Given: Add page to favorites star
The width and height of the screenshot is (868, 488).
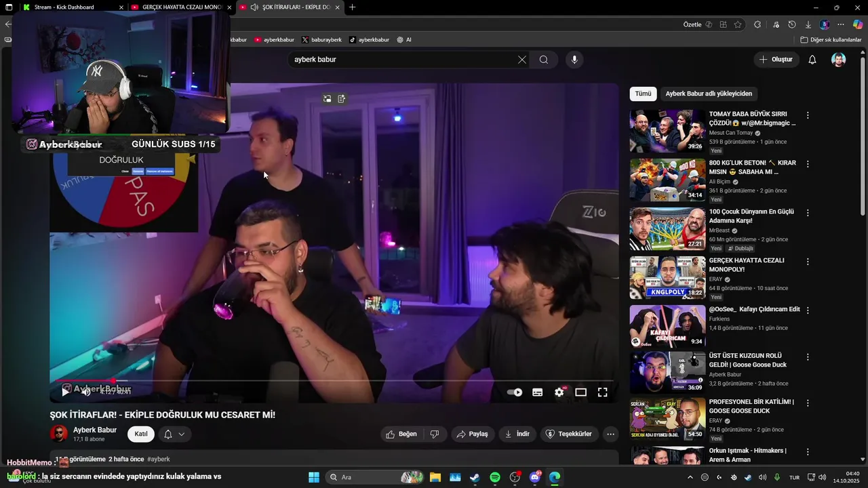Looking at the screenshot, I should click(x=738, y=24).
